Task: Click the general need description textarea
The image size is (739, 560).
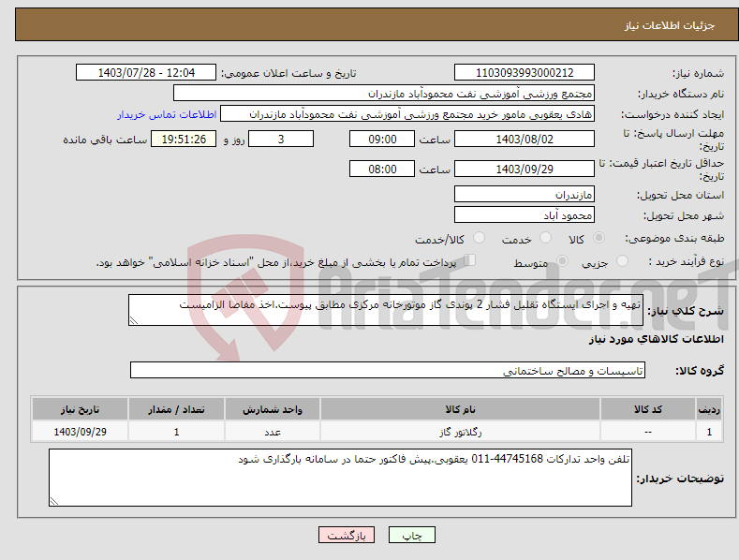Action: [x=386, y=310]
